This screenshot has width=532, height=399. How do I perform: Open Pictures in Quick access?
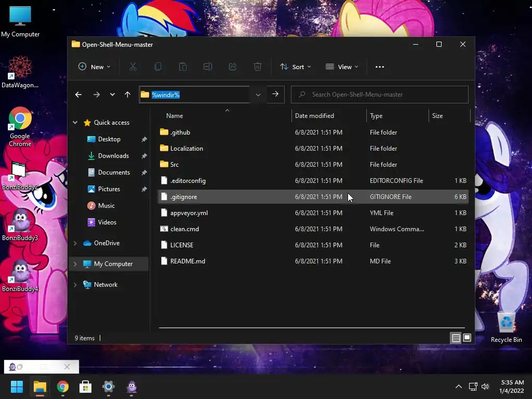point(109,189)
